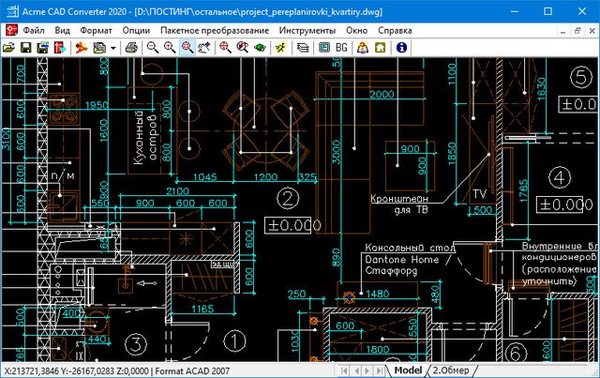Open the Инструменты menu
This screenshot has height=378, width=600.
click(307, 31)
